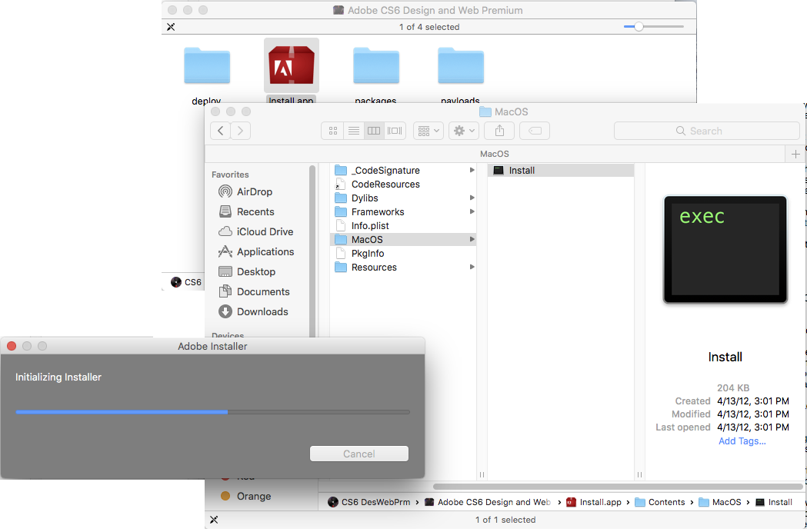
Task: Select the Frameworks folder
Action: [x=403, y=212]
